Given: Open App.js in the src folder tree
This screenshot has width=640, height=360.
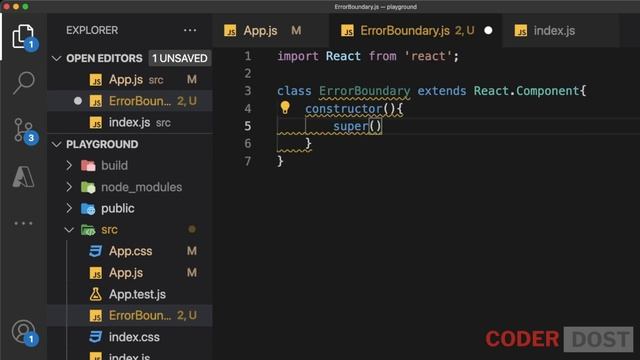Looking at the screenshot, I should pos(130,273).
